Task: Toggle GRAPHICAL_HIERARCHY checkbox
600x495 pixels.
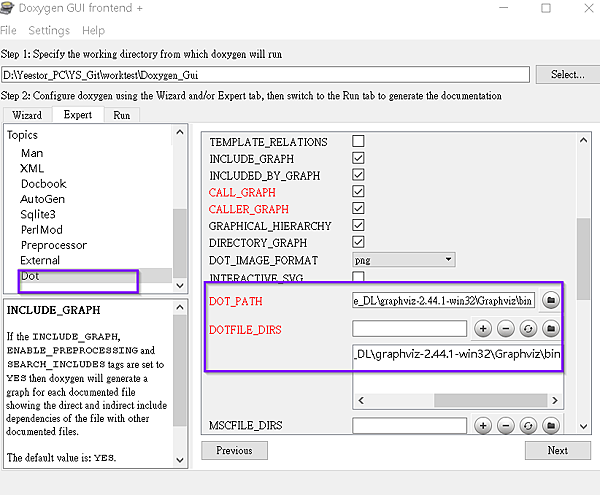Action: 358,225
